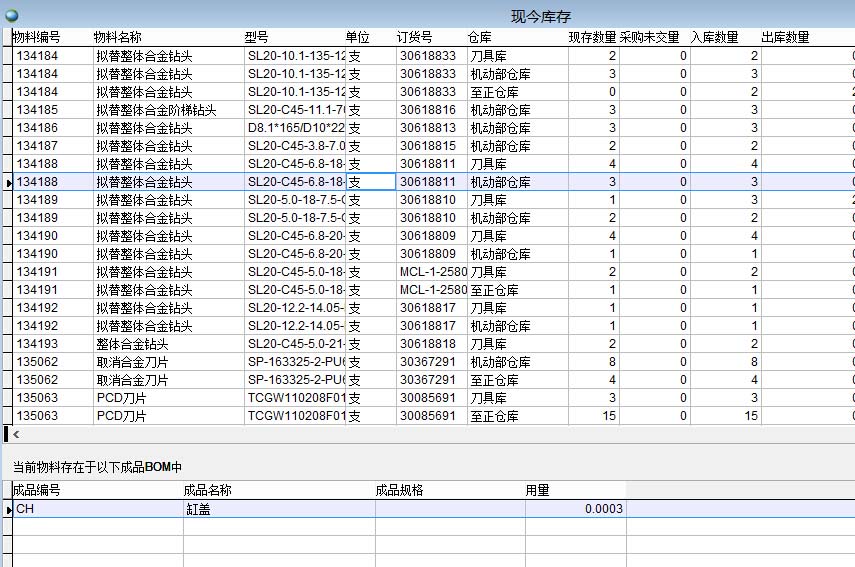
Task: Click the 成品编号 header in BOM grid
Action: point(36,490)
